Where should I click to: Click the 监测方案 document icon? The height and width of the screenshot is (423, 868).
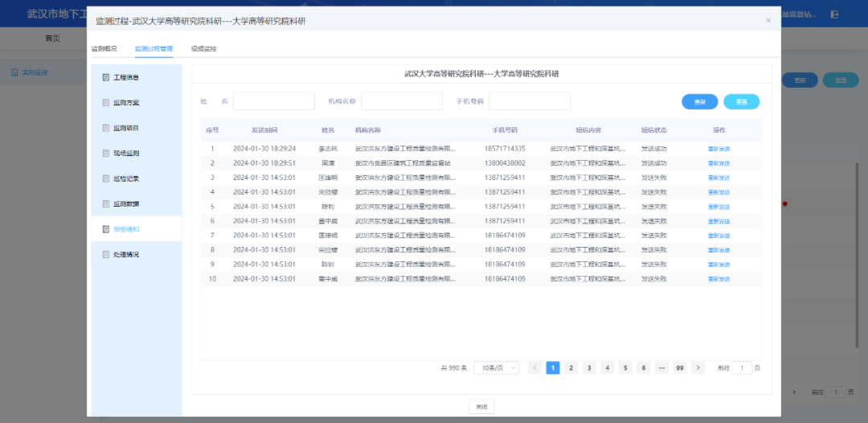tap(105, 103)
